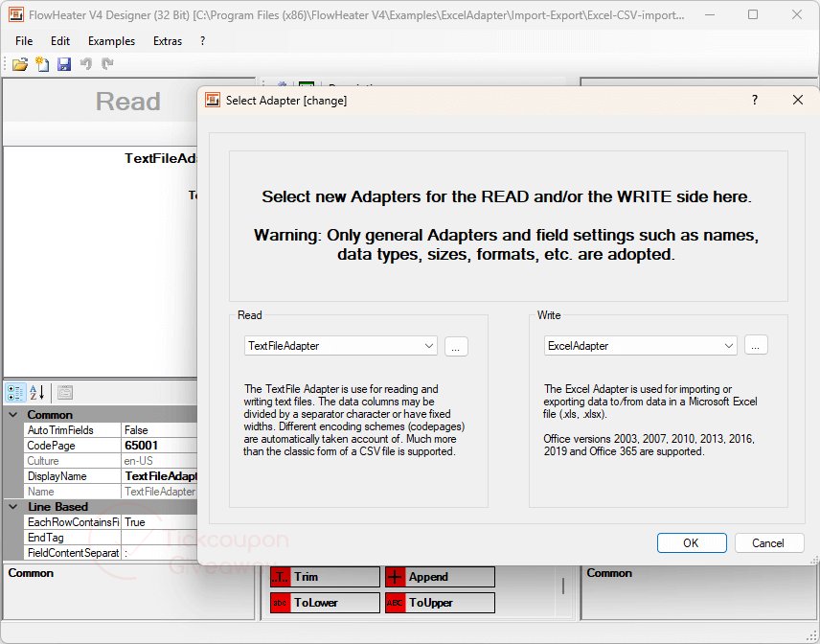Viewport: 820px width, 644px height.
Task: Open file using the folder toolbar icon
Action: pos(20,64)
